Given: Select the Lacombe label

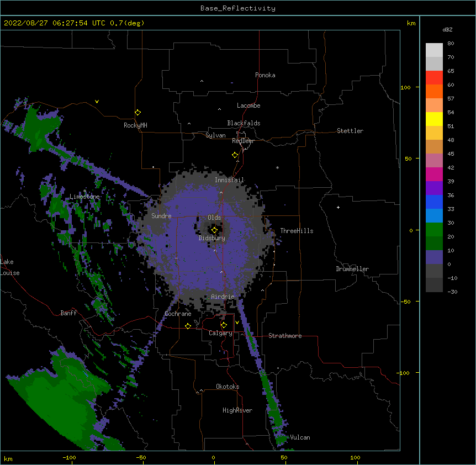Looking at the screenshot, I should pyautogui.click(x=248, y=105).
